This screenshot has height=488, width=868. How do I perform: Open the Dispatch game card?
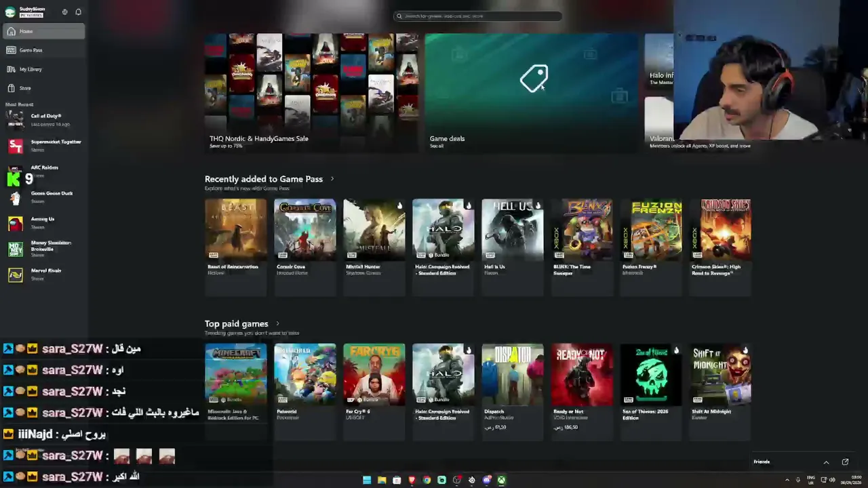513,392
